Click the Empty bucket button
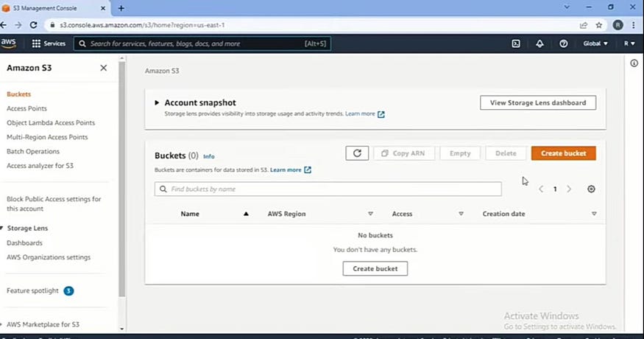 pos(459,153)
